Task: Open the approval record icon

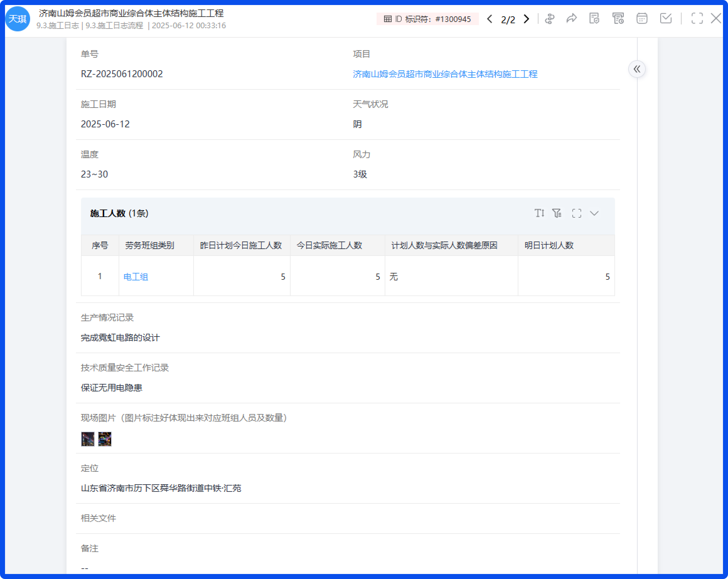Action: coord(594,19)
